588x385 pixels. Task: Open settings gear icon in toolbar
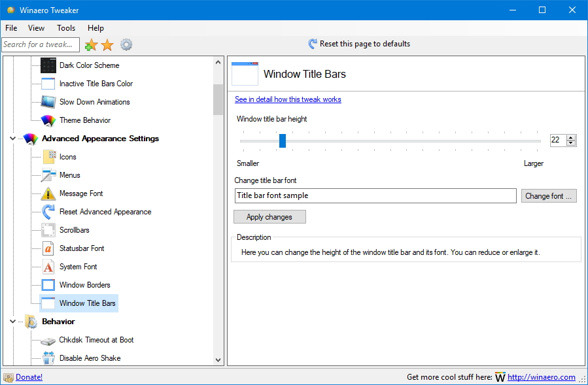click(126, 44)
